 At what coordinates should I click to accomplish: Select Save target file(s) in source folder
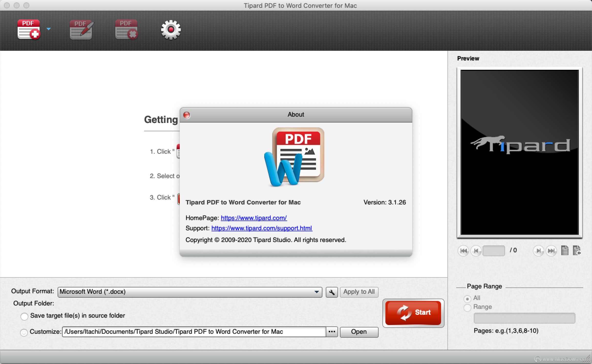(24, 316)
